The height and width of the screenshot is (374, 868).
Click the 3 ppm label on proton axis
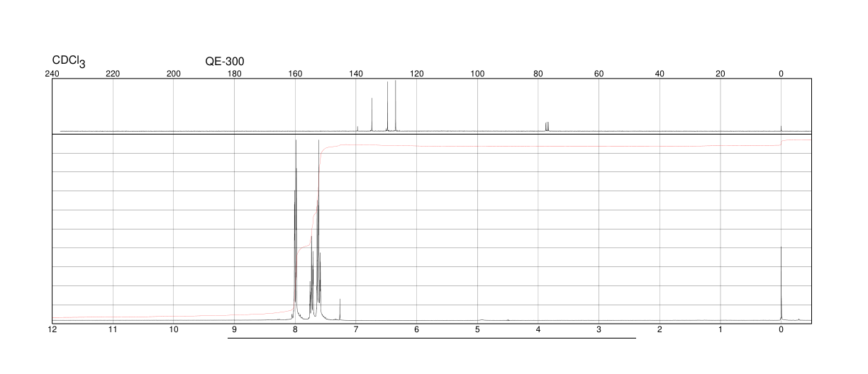[599, 330]
